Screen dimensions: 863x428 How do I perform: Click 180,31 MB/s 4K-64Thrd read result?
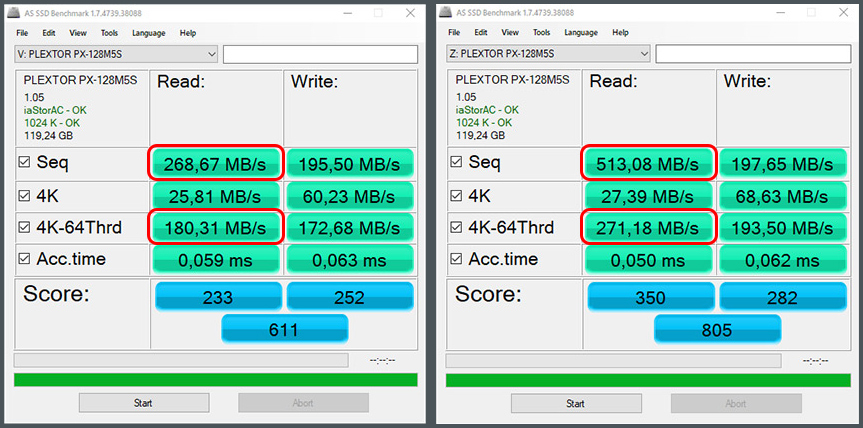click(216, 228)
